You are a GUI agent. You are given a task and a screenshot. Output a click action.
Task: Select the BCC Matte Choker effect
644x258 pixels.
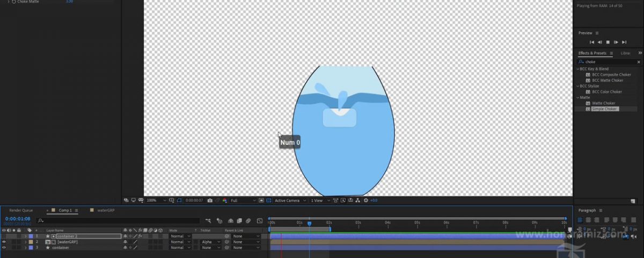(608, 80)
